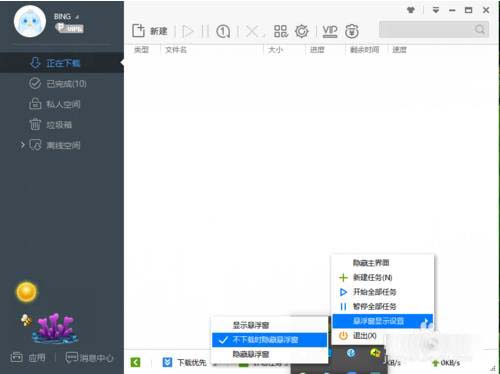Sort by 进度 column header
Viewport: 500px width, 374px height.
pos(317,50)
